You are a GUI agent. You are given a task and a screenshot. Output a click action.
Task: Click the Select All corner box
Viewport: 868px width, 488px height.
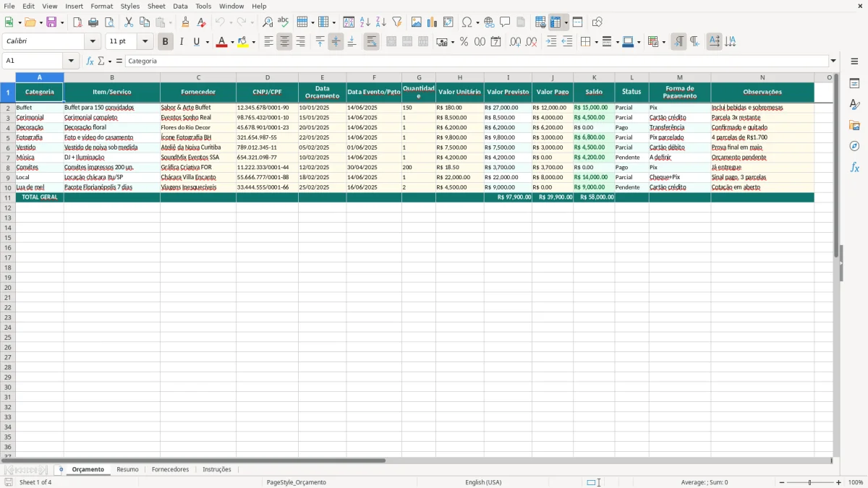point(7,77)
